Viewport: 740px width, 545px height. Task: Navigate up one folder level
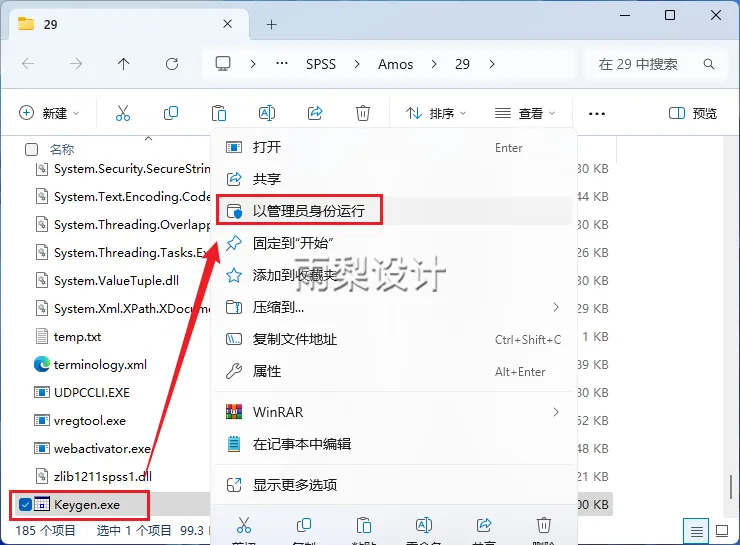[124, 64]
